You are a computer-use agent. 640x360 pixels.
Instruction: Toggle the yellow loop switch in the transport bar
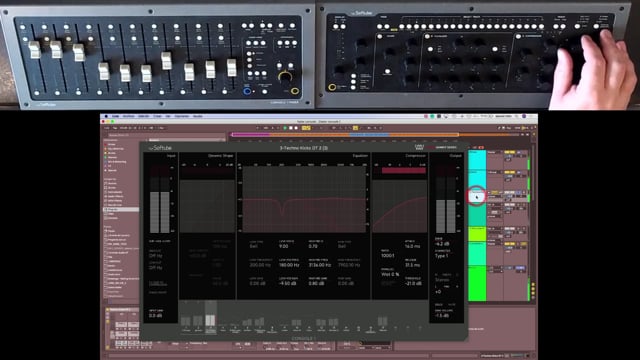click(x=355, y=128)
